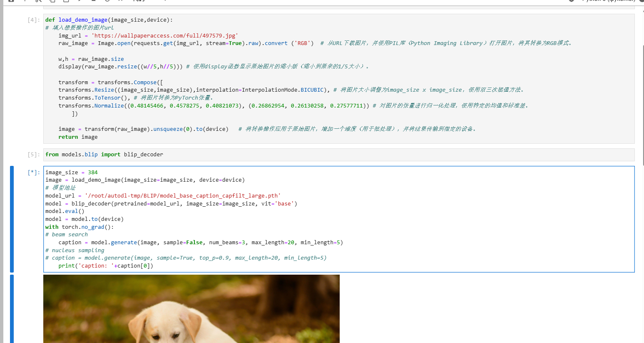Image resolution: width=644 pixels, height=343 pixels.
Task: Click unsqueeze(0) in the transform line
Action: coord(173,129)
